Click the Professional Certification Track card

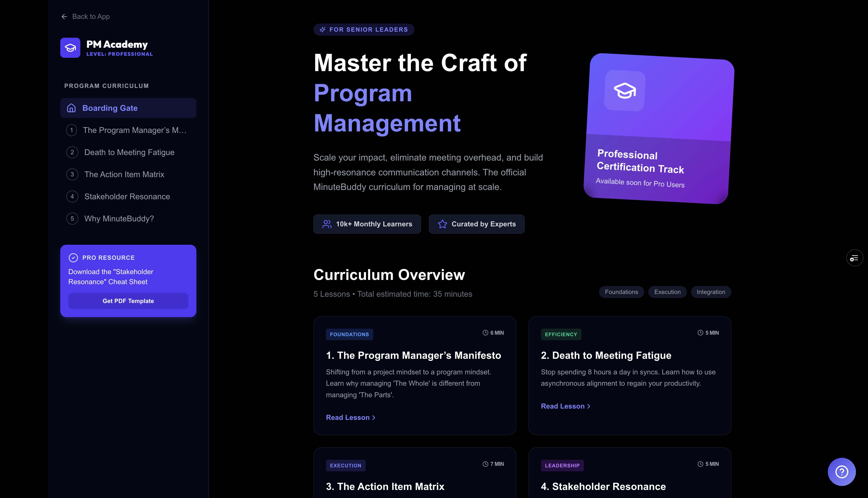coord(658,137)
